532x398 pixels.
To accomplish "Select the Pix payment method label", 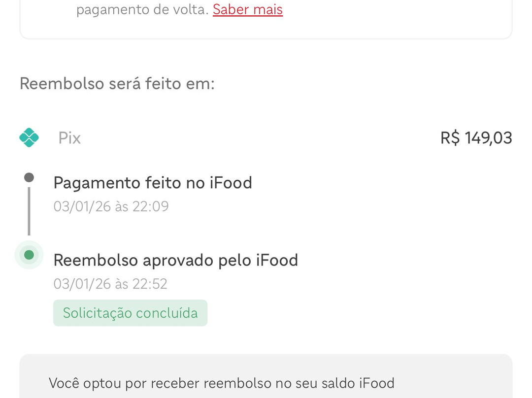I will (x=69, y=138).
